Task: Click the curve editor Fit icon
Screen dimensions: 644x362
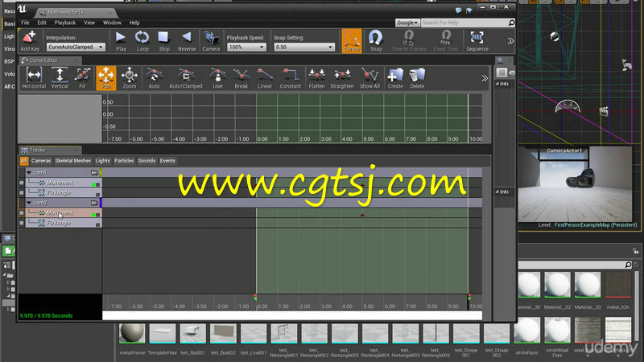Action: 82,78
